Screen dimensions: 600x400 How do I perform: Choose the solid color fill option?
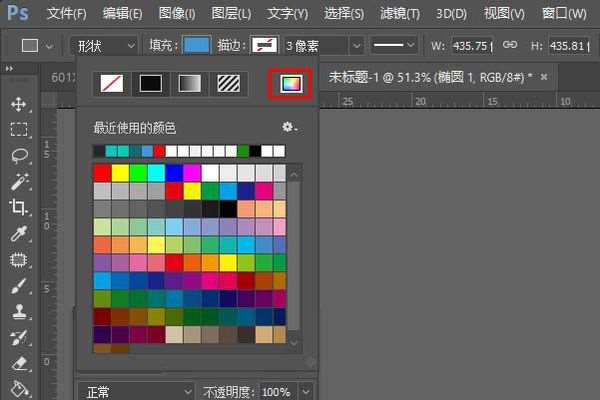click(x=151, y=83)
